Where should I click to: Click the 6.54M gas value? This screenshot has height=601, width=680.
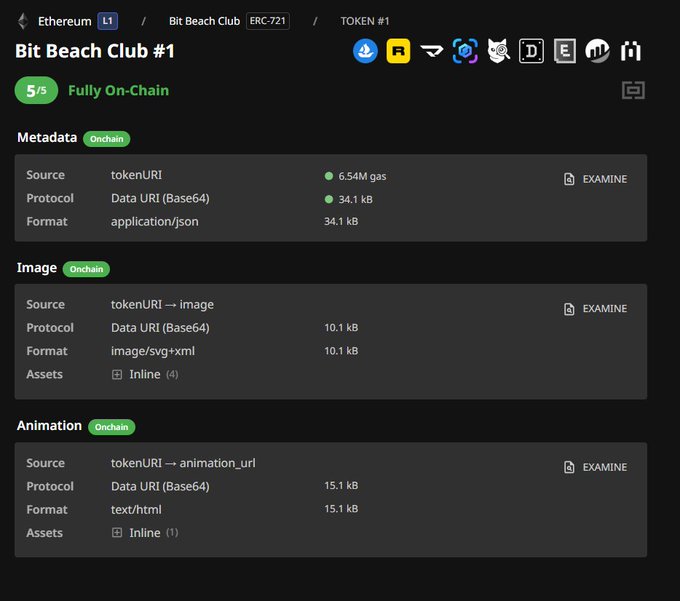362,176
